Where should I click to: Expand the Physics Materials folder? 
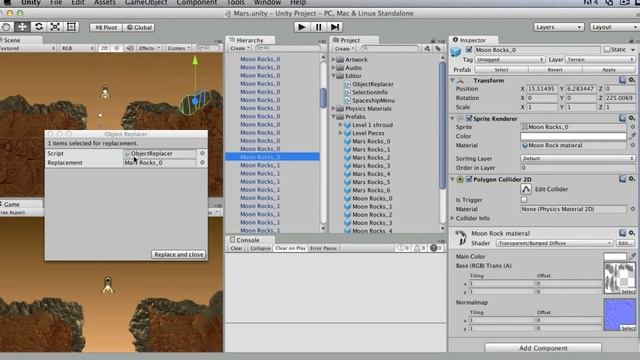tap(333, 109)
